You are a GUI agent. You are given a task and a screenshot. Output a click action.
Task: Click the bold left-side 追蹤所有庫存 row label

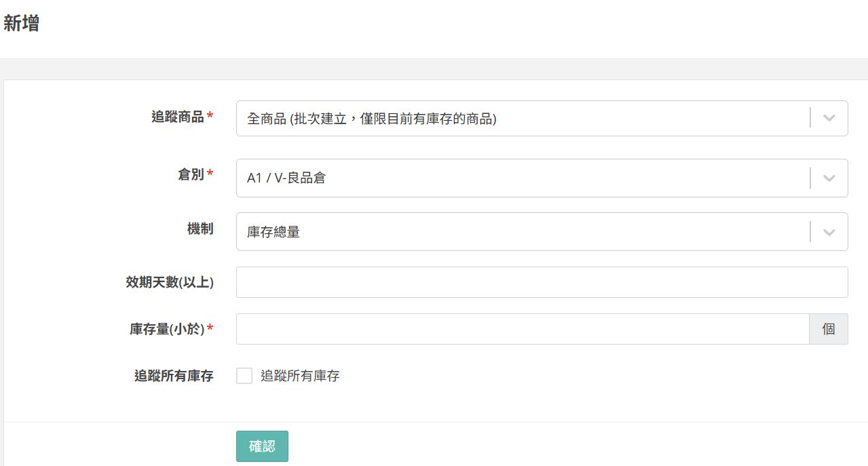pyautogui.click(x=174, y=376)
